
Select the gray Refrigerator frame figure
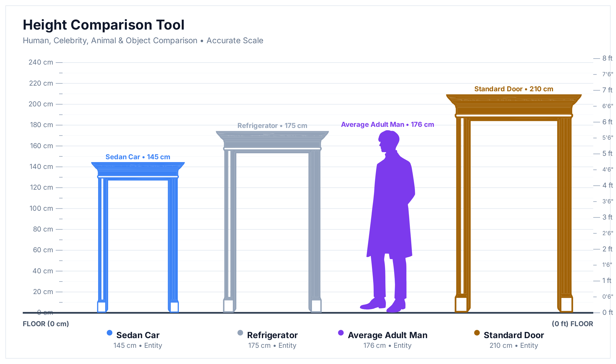272,222
